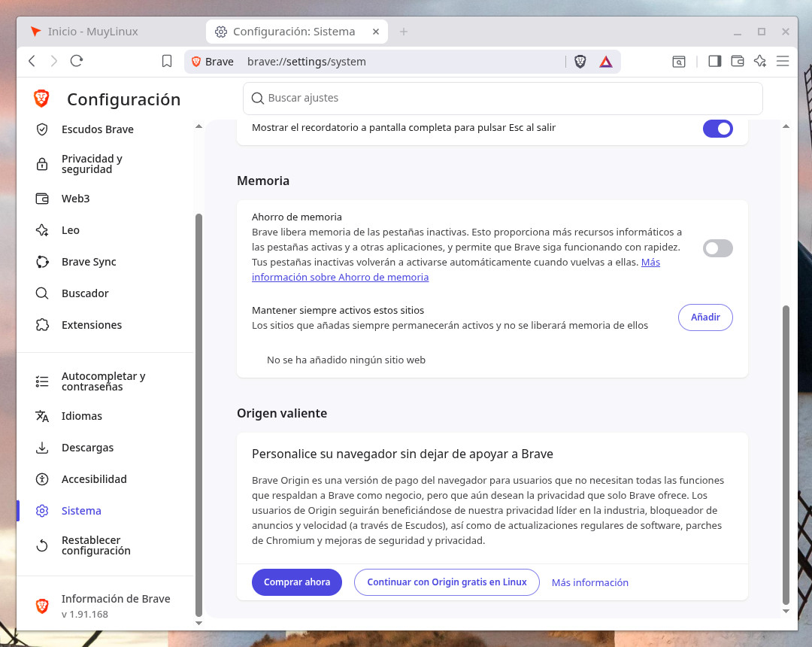Viewport: 812px width, 647px height.
Task: Click the accessibility icon beside Accesibilidad
Action: [42, 479]
